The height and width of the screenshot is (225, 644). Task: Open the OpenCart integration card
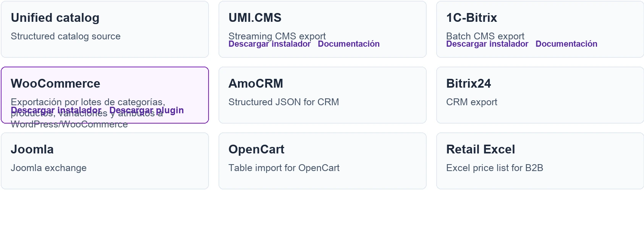pos(322,161)
